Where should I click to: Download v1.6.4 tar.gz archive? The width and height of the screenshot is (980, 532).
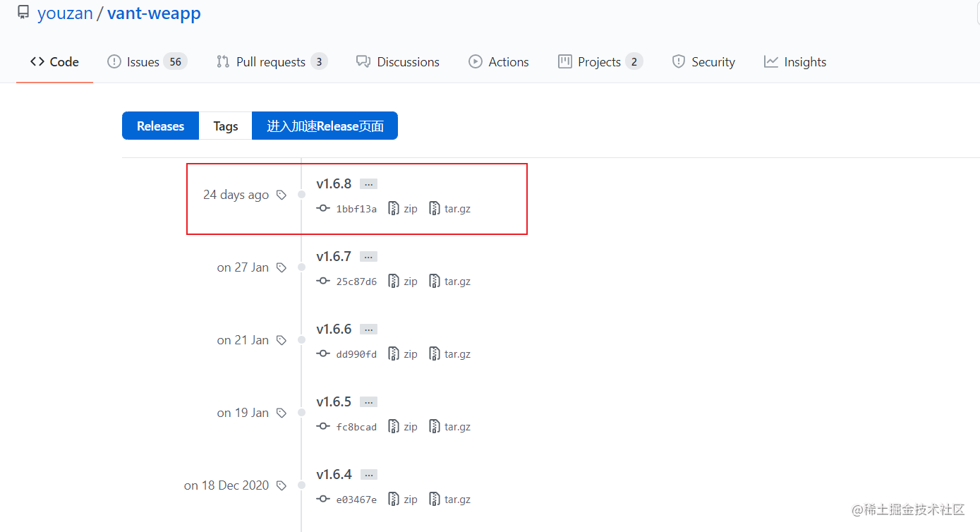tap(449, 500)
